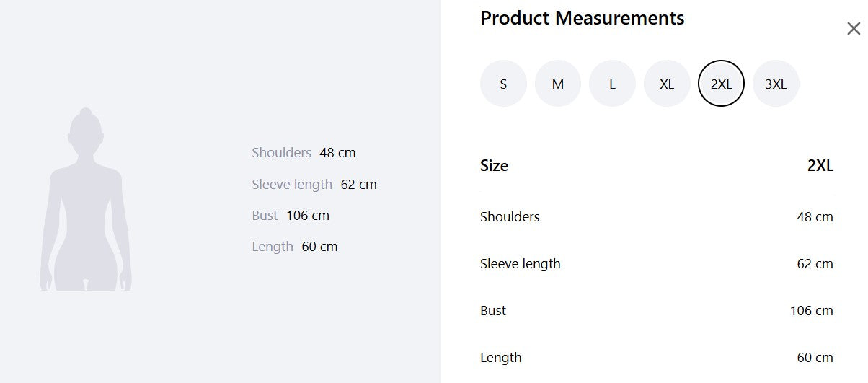Click the 106 cm value in the table
Viewport: 868px width, 383px height.
[811, 311]
